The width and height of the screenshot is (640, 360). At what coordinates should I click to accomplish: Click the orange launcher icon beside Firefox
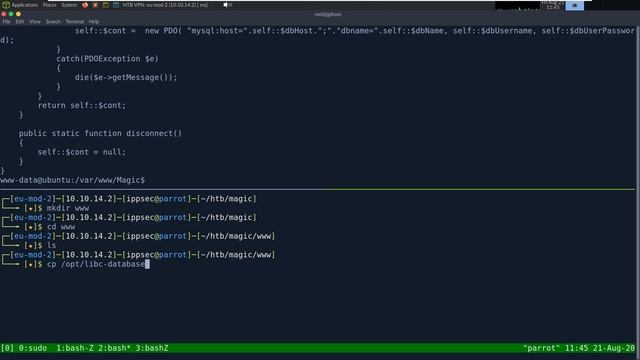tap(95, 5)
